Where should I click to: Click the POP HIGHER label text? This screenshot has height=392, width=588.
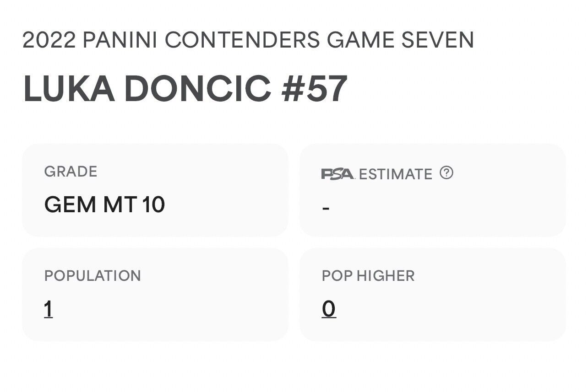click(x=368, y=276)
